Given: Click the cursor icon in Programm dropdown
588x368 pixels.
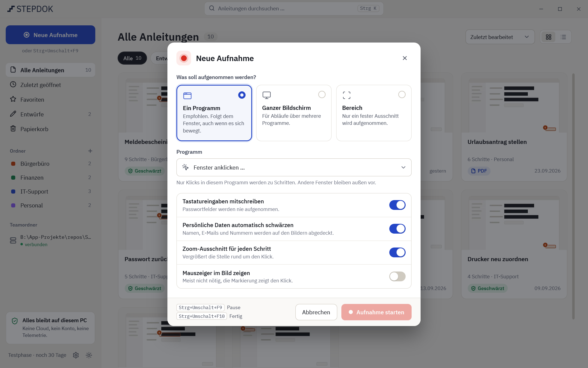Looking at the screenshot, I should (185, 167).
